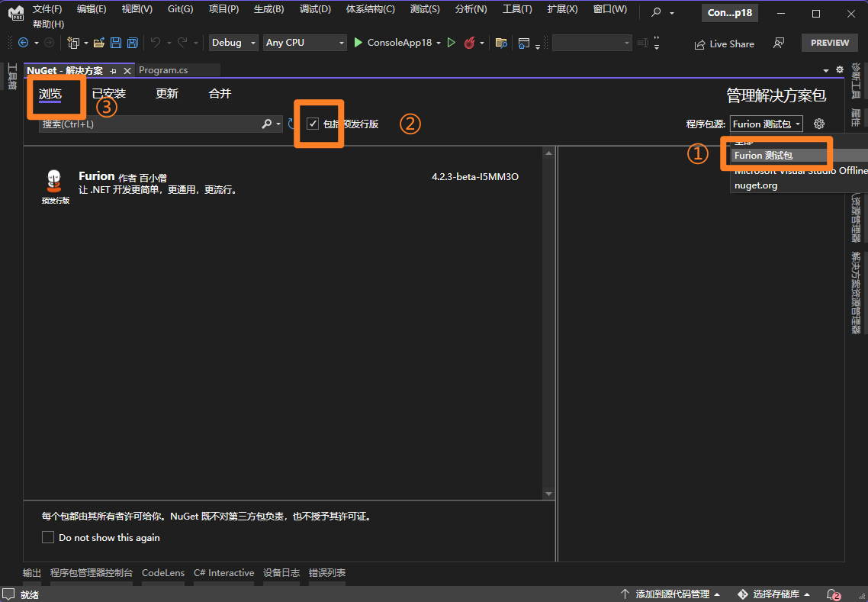Open the Debug configuration dropdown

pyautogui.click(x=234, y=43)
